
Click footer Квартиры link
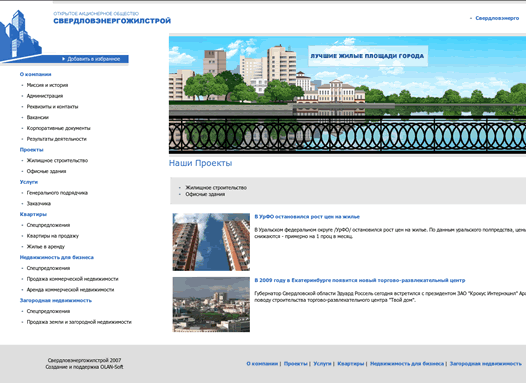350,364
